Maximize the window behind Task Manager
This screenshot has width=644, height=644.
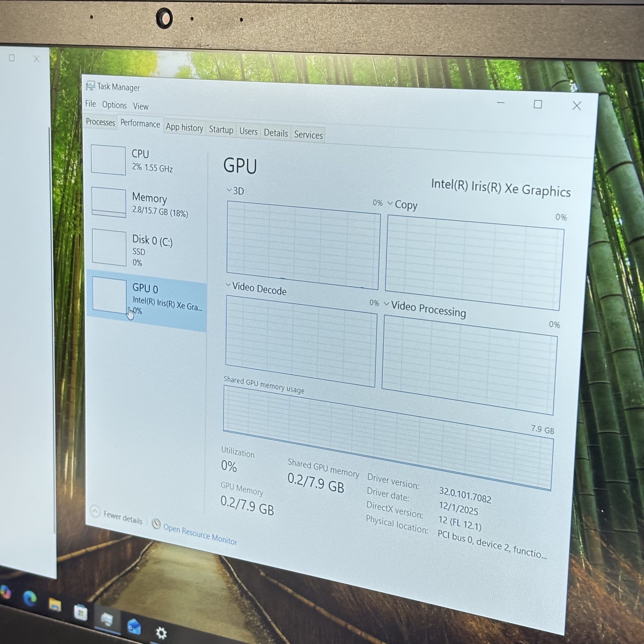tap(12, 58)
